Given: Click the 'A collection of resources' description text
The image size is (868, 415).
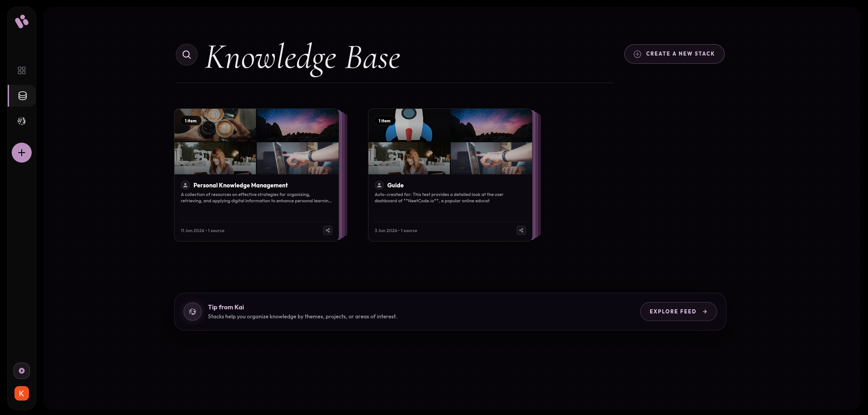Looking at the screenshot, I should click(x=256, y=198).
